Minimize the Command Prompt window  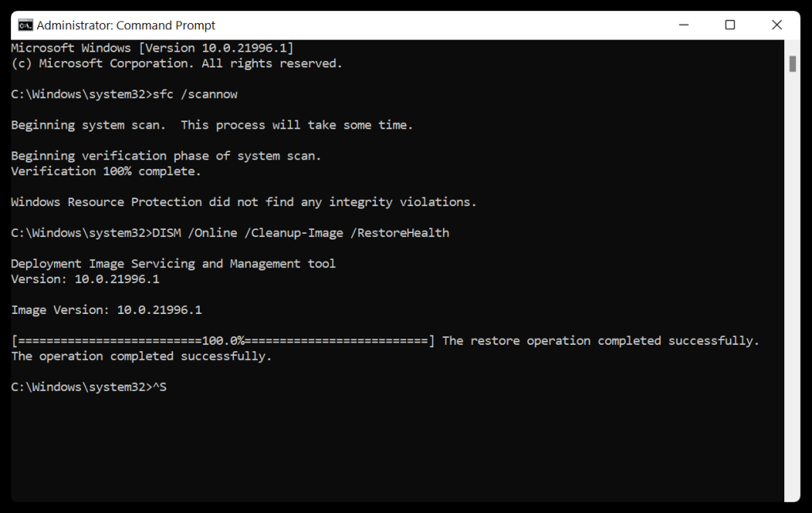[683, 25]
